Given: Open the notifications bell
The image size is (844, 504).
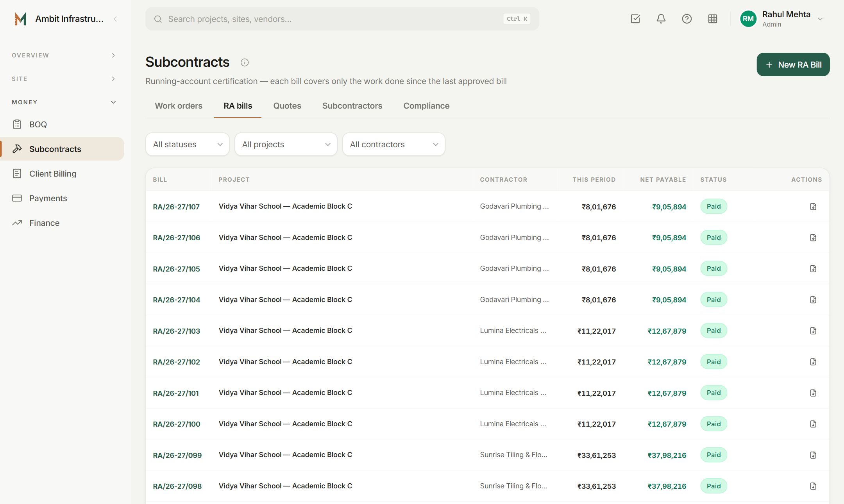Looking at the screenshot, I should tap(661, 19).
